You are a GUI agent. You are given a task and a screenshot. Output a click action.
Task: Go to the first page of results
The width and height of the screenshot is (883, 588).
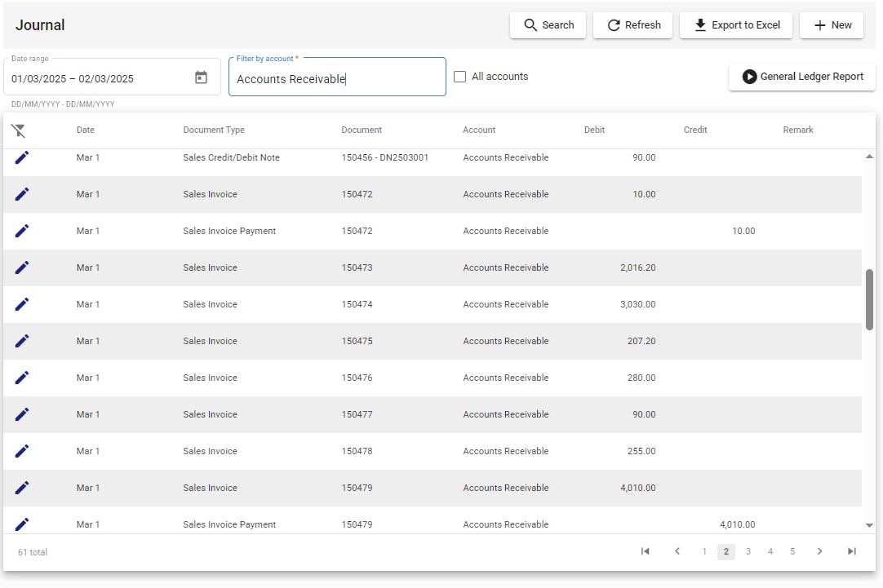point(646,551)
